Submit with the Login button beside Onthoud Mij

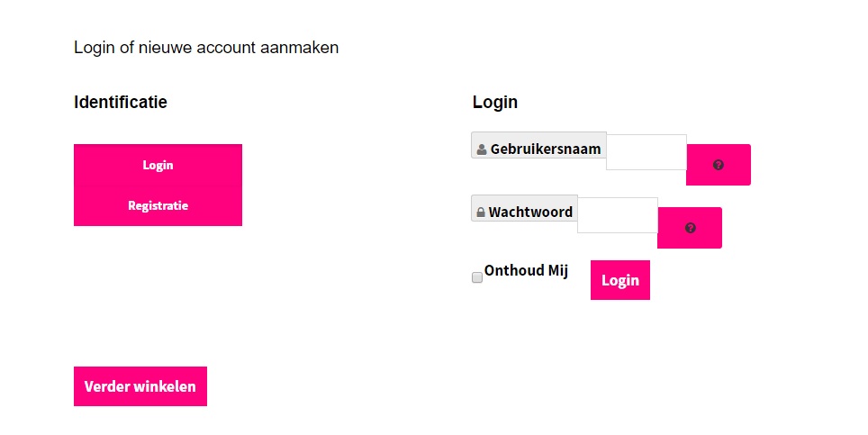click(619, 280)
